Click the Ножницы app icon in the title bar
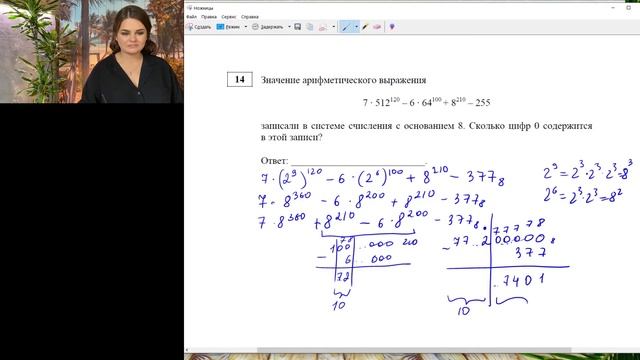The height and width of the screenshot is (360, 640). (x=189, y=8)
